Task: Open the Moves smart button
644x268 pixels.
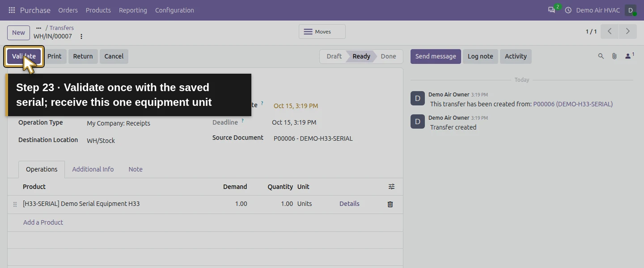Action: click(322, 32)
